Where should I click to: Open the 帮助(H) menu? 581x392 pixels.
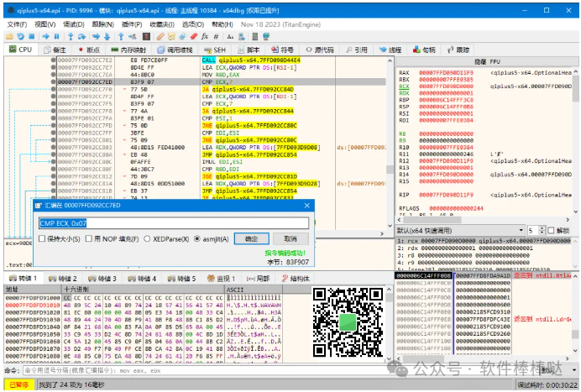(x=222, y=24)
